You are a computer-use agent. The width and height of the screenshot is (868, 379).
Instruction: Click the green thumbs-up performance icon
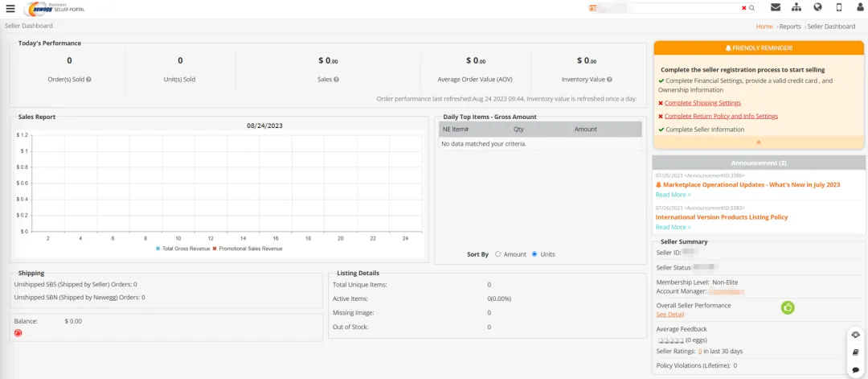point(787,307)
